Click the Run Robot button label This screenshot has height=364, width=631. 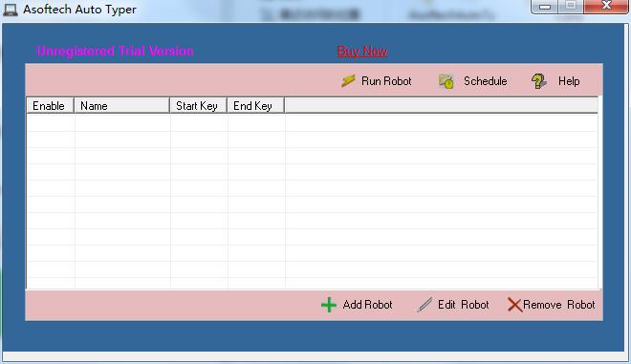(x=386, y=81)
